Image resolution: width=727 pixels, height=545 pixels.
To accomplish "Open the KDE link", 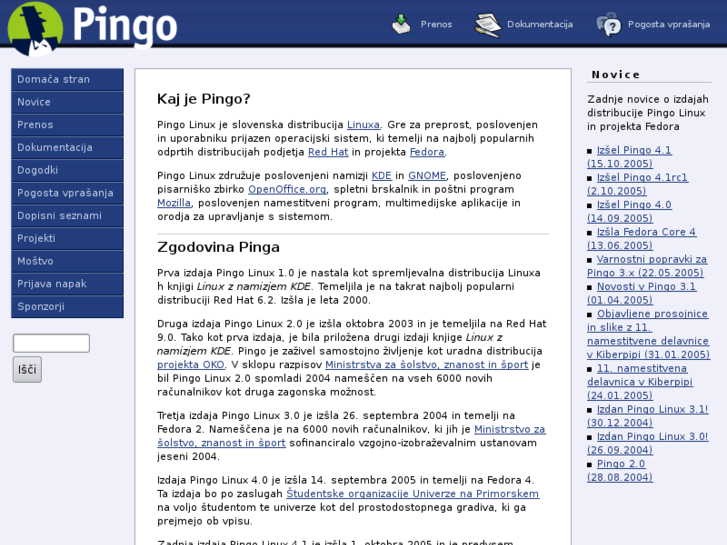I will click(x=382, y=176).
